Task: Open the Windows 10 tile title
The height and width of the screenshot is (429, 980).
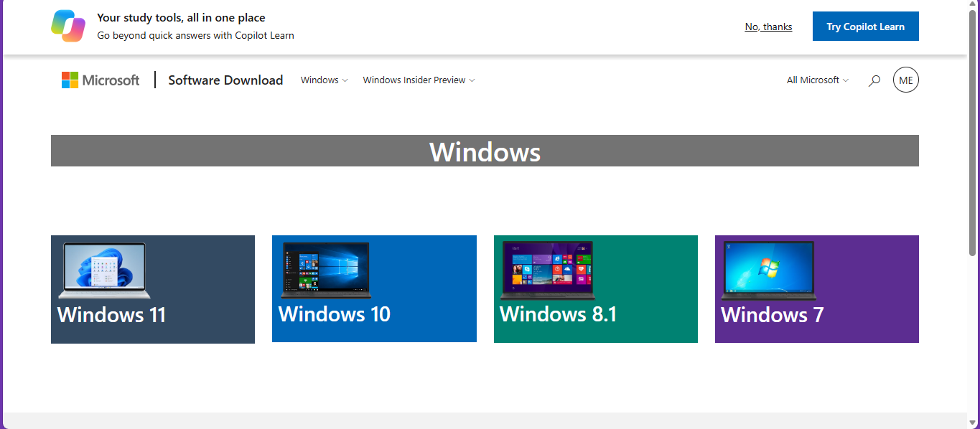Action: [x=335, y=314]
